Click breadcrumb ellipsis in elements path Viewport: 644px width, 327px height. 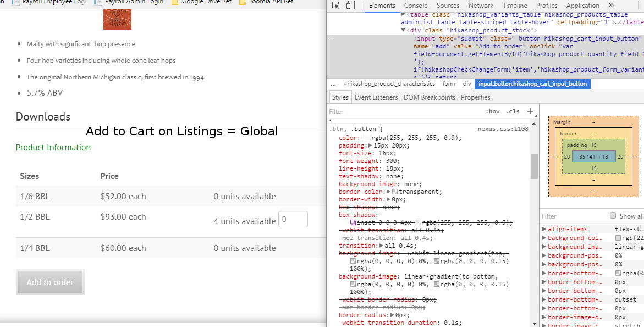pos(333,84)
